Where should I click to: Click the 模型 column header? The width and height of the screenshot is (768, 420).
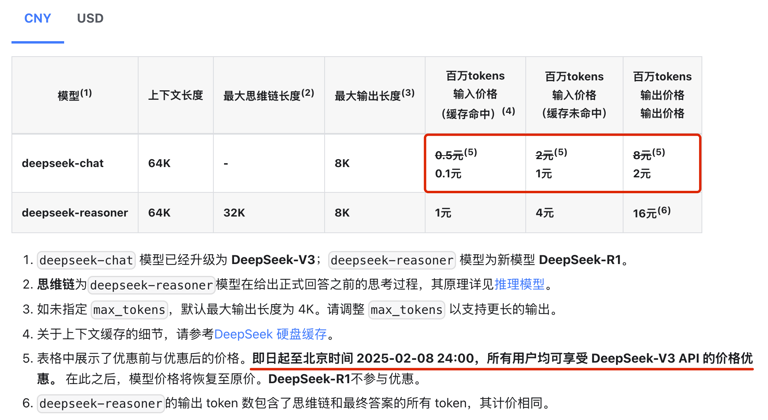pos(75,95)
